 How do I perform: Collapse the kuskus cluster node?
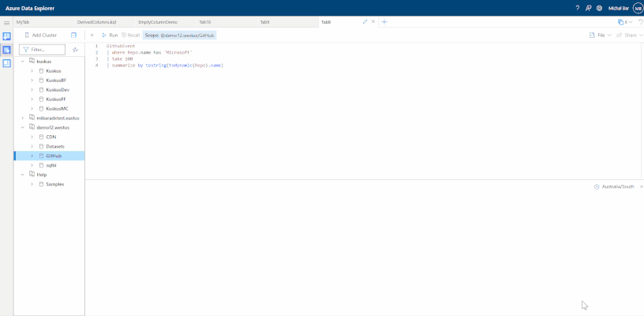point(23,62)
